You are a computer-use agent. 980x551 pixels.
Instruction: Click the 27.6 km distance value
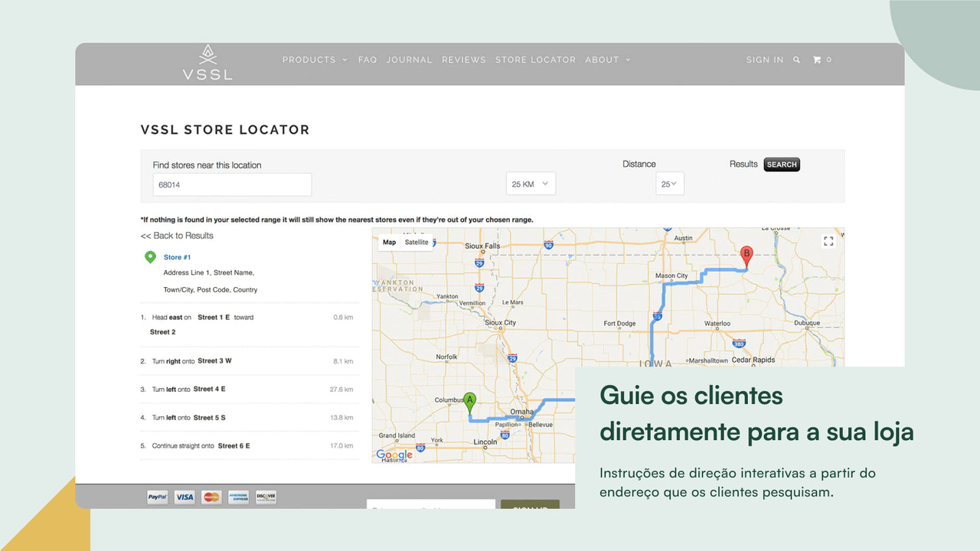pyautogui.click(x=341, y=390)
